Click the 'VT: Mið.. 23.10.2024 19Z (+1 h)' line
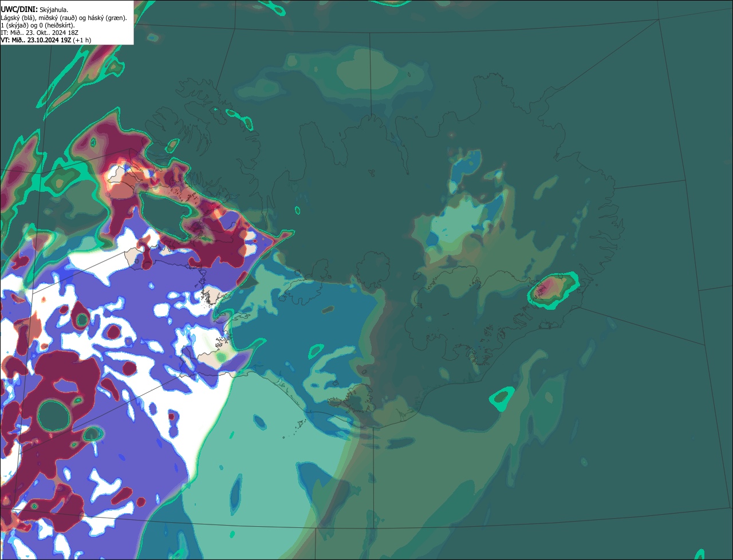The width and height of the screenshot is (733, 560). [x=46, y=40]
